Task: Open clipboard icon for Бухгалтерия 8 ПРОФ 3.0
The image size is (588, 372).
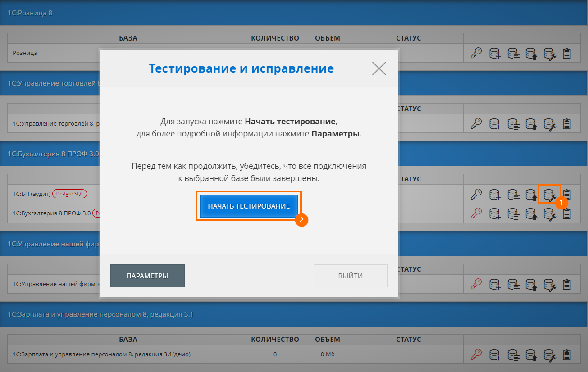Action: (x=567, y=213)
